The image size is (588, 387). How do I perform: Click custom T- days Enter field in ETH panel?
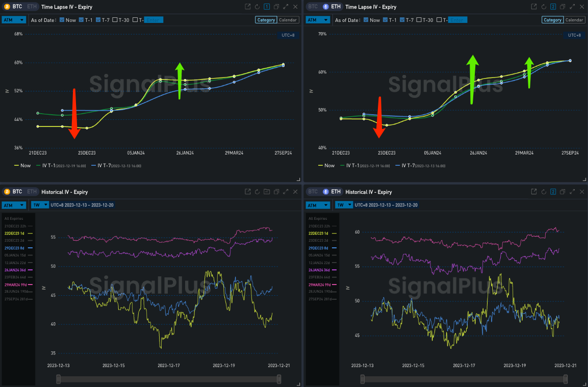click(x=457, y=20)
